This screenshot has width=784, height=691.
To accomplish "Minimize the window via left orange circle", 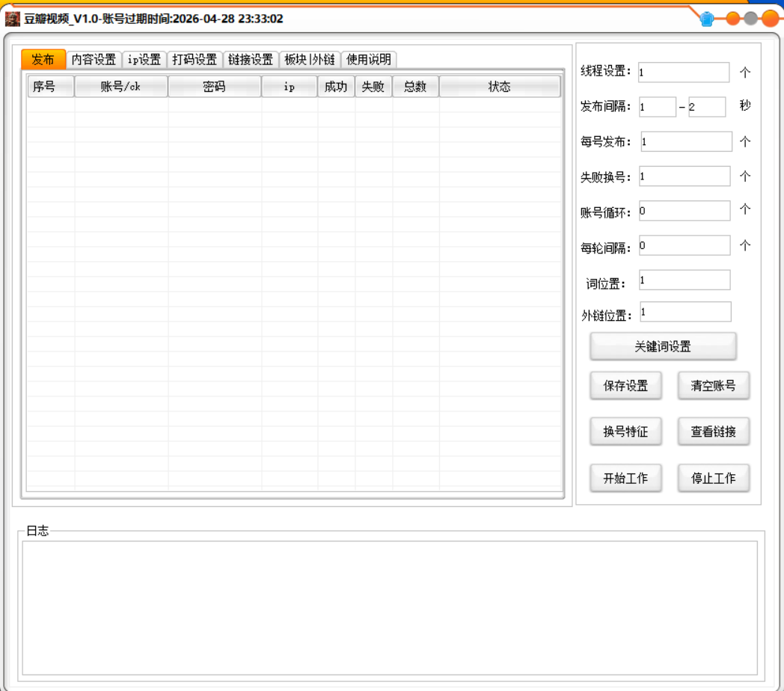I will coord(732,19).
